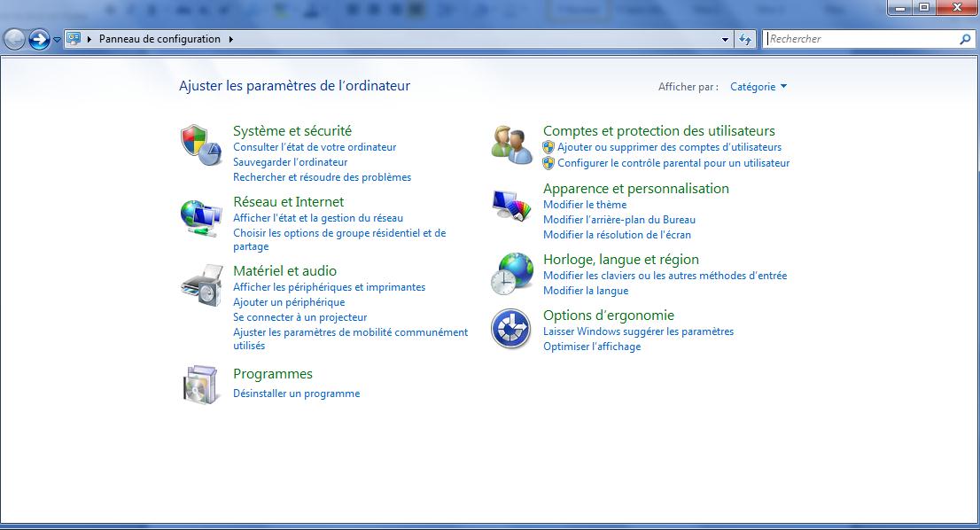980x530 pixels.
Task: Open recent pages arrow beside navigation buttons
Action: click(58, 40)
